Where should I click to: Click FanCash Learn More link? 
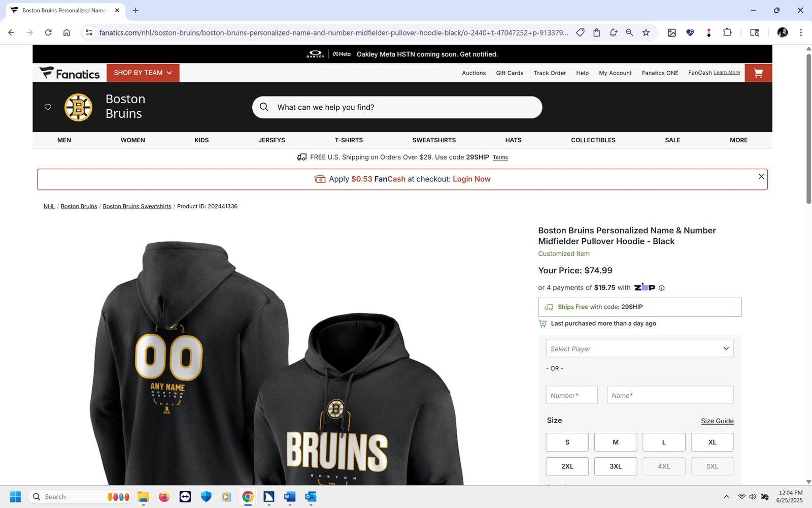pyautogui.click(x=727, y=73)
